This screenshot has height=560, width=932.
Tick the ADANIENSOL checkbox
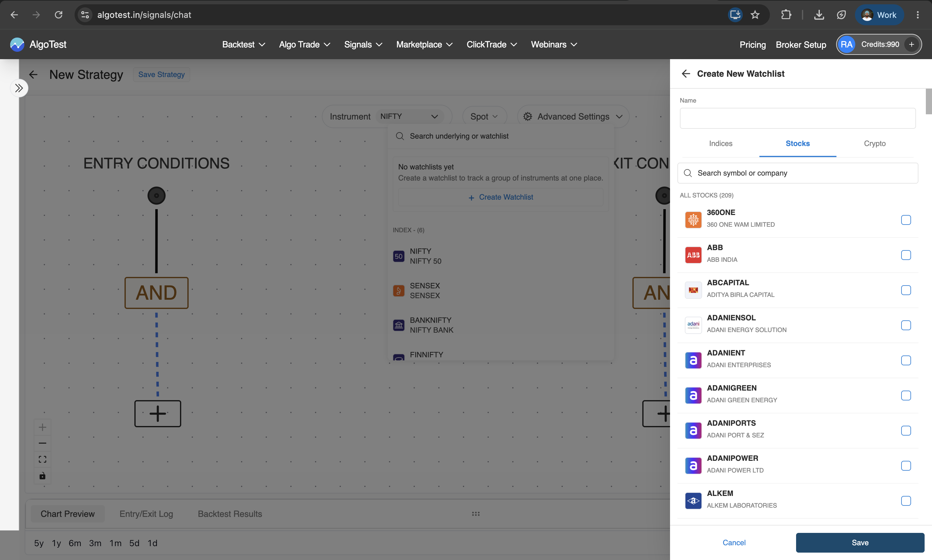[x=906, y=325]
